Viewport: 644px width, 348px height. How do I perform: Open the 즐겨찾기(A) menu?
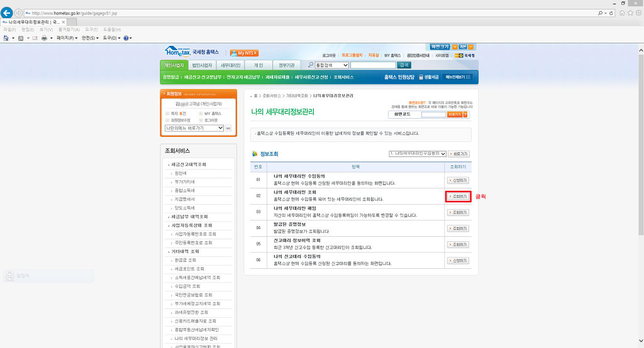tap(69, 30)
